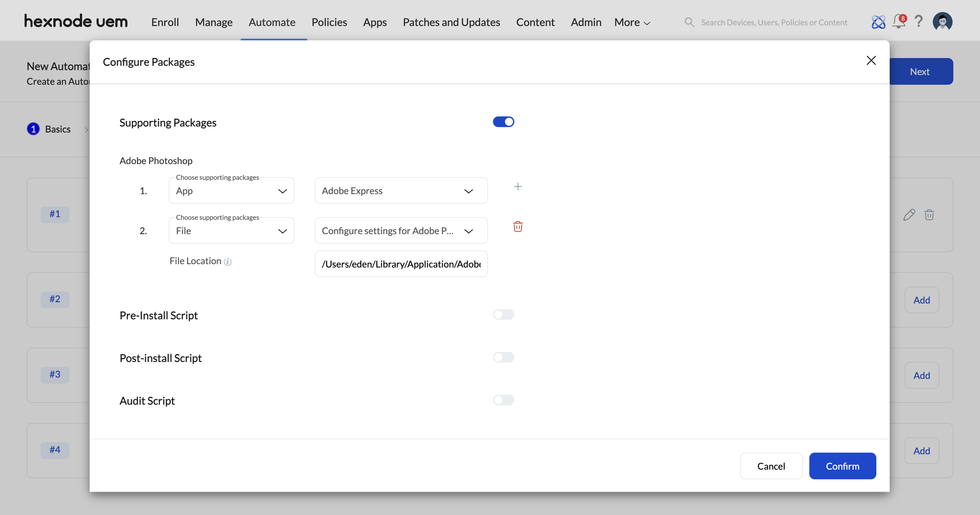Select the Basics step
Image resolution: width=980 pixels, height=515 pixels.
(x=49, y=129)
